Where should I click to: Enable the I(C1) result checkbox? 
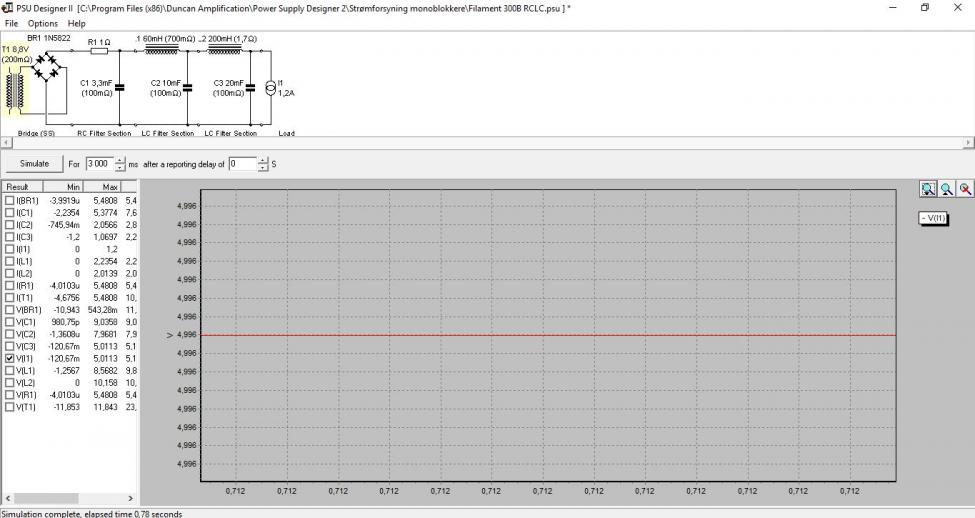[9, 213]
